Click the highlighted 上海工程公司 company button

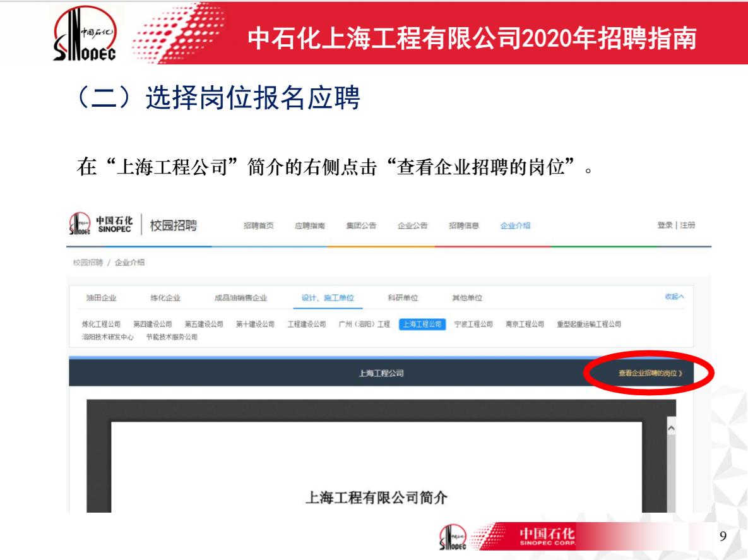click(422, 325)
